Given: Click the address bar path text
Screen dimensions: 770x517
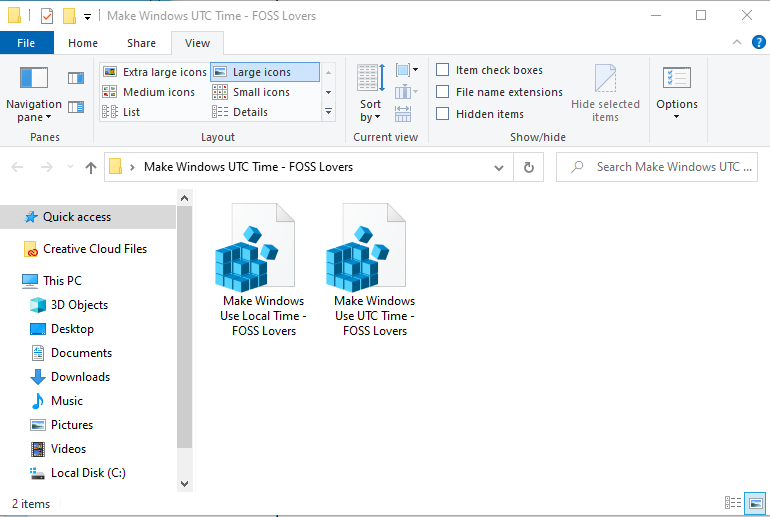Looking at the screenshot, I should click(x=248, y=167).
